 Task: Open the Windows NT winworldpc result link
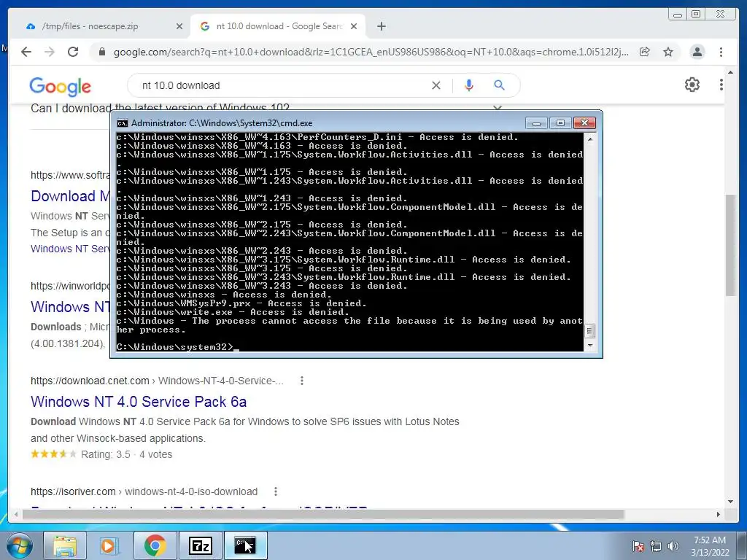click(70, 307)
